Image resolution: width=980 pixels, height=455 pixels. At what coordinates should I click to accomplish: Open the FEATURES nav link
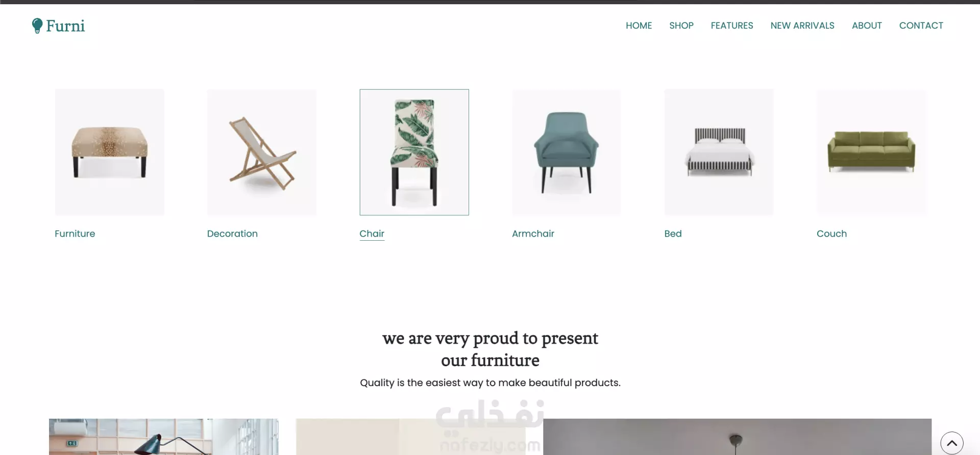(732, 26)
